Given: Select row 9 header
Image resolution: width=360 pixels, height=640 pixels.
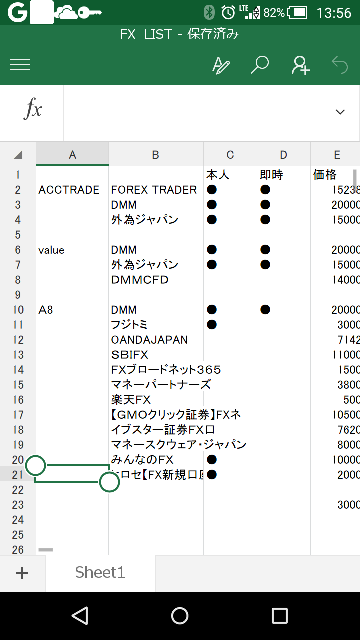Looking at the screenshot, I should coord(18,295).
